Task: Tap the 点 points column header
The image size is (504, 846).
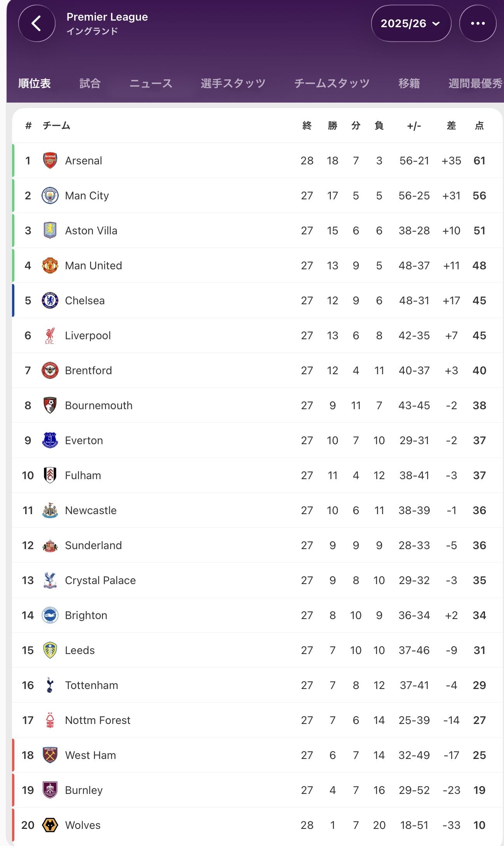Action: click(x=480, y=126)
